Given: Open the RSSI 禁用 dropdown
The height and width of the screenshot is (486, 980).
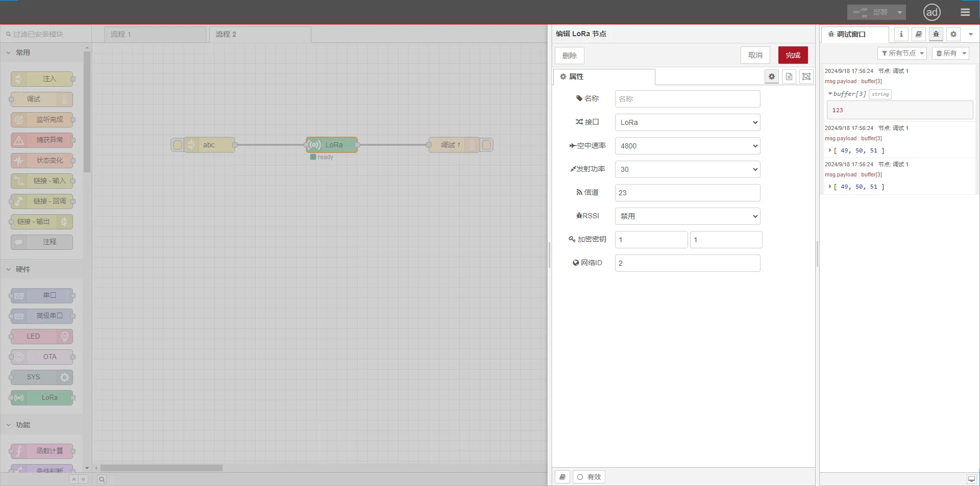Looking at the screenshot, I should coord(687,216).
